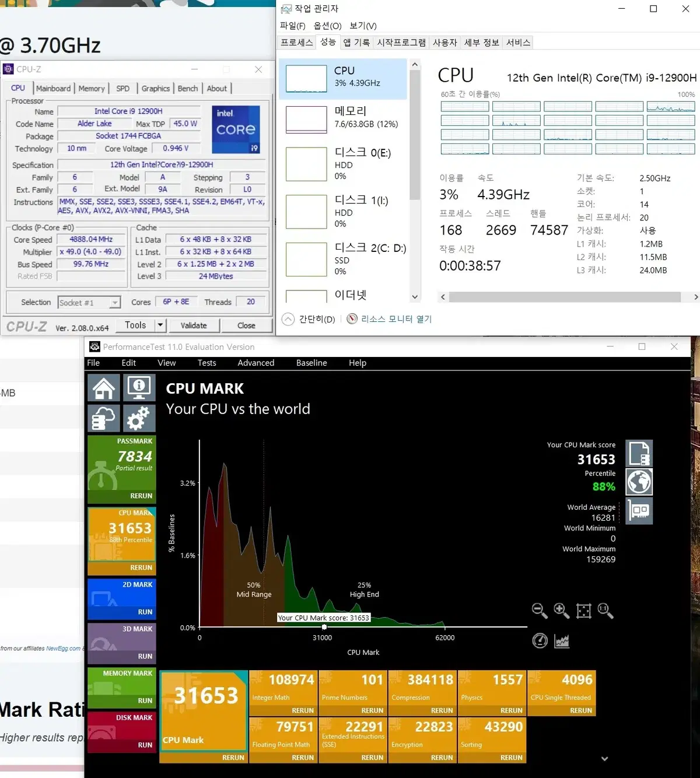Expand more results with bottom chevron
Screen dimensions: 700x778
604,759
